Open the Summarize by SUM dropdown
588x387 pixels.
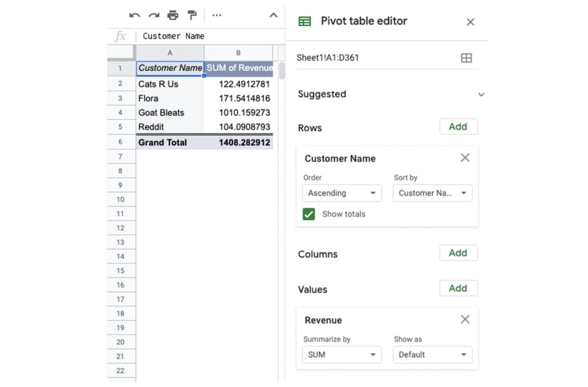(x=341, y=355)
